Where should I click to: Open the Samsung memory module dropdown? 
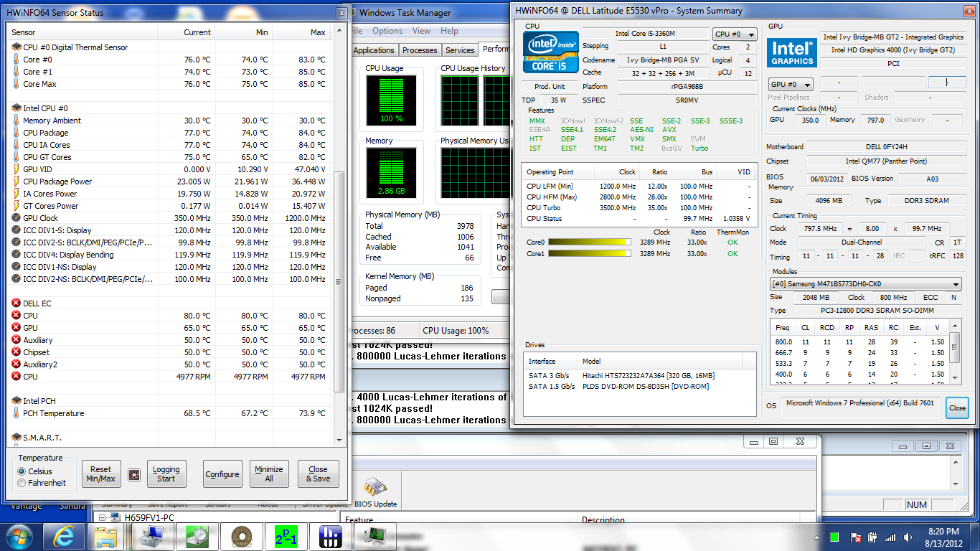point(865,284)
